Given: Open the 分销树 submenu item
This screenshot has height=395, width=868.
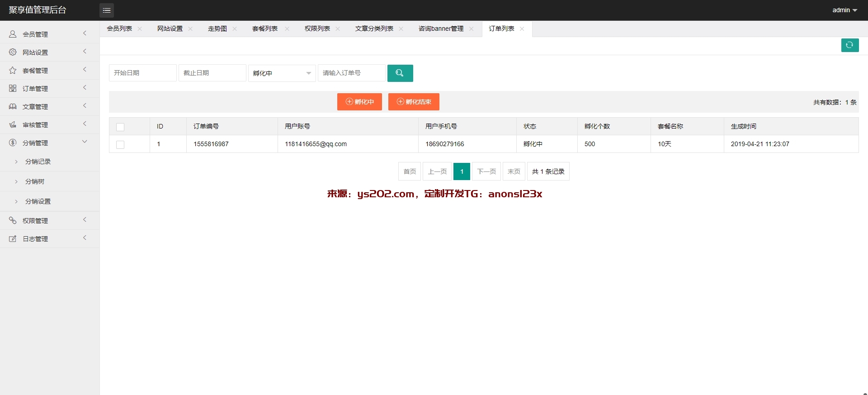Looking at the screenshot, I should (35, 181).
